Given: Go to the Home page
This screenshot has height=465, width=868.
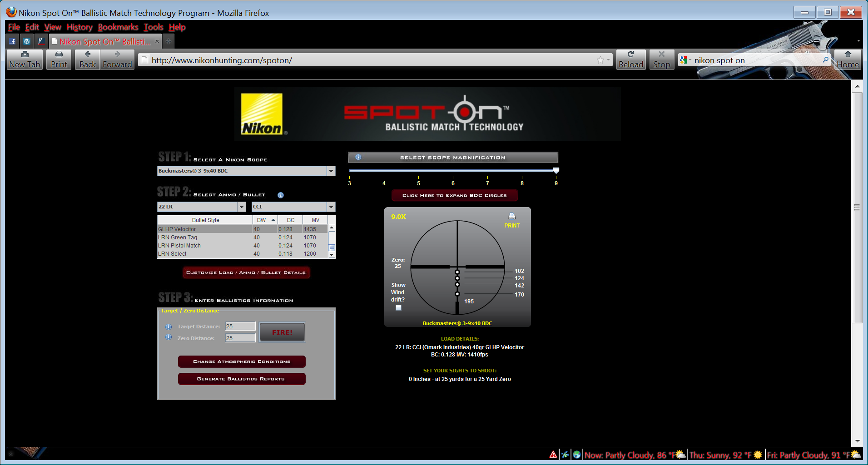Looking at the screenshot, I should coord(848,59).
